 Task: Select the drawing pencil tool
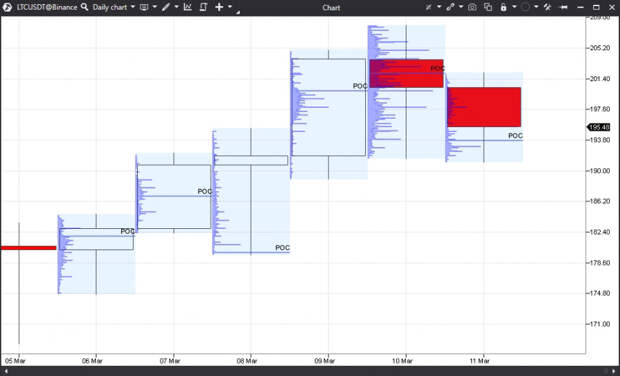(x=166, y=7)
